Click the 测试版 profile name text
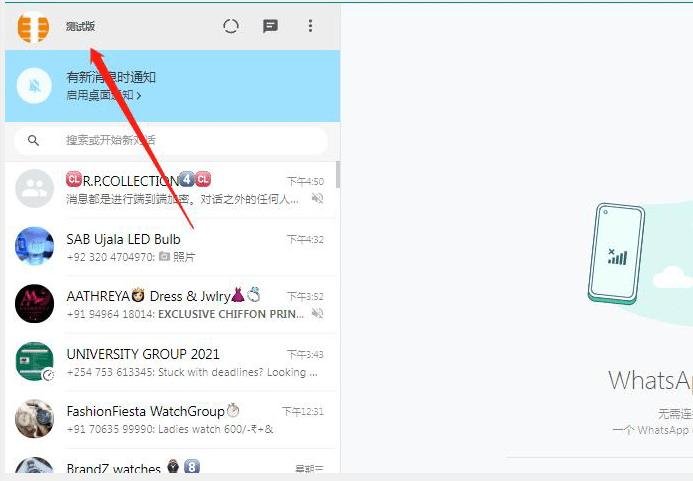 click(x=80, y=27)
